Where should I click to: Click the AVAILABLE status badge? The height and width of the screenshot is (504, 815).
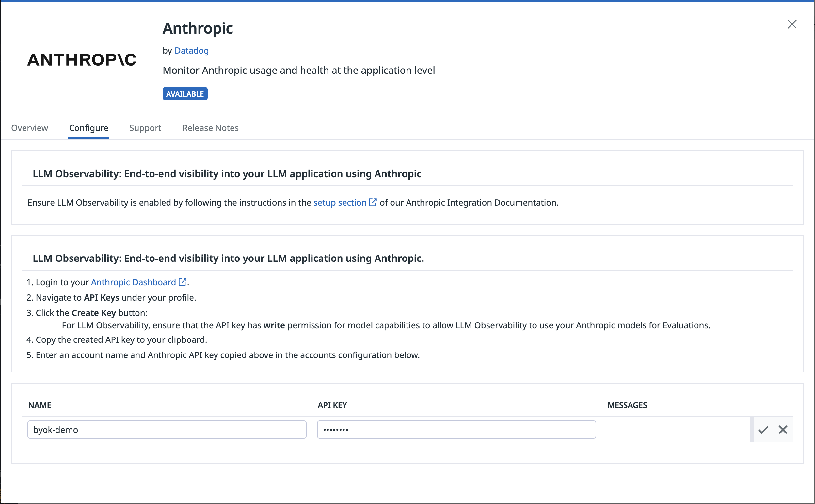coord(185,94)
